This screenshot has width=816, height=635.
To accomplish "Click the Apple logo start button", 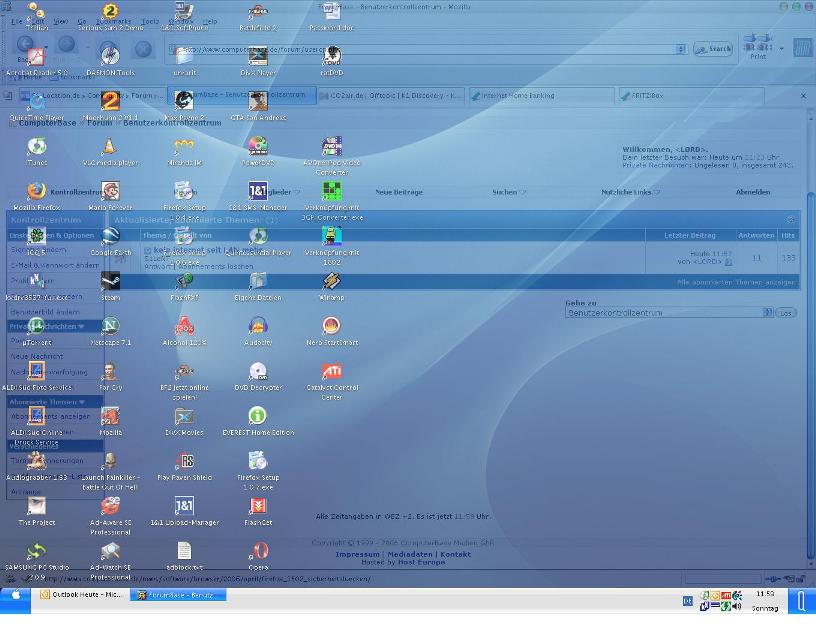I will pos(16,595).
